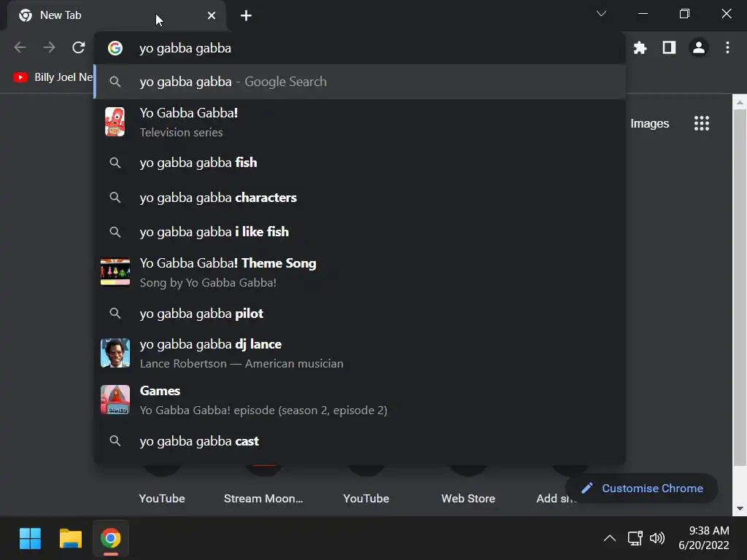Click the browser back arrow
The image size is (747, 560).
coord(20,47)
